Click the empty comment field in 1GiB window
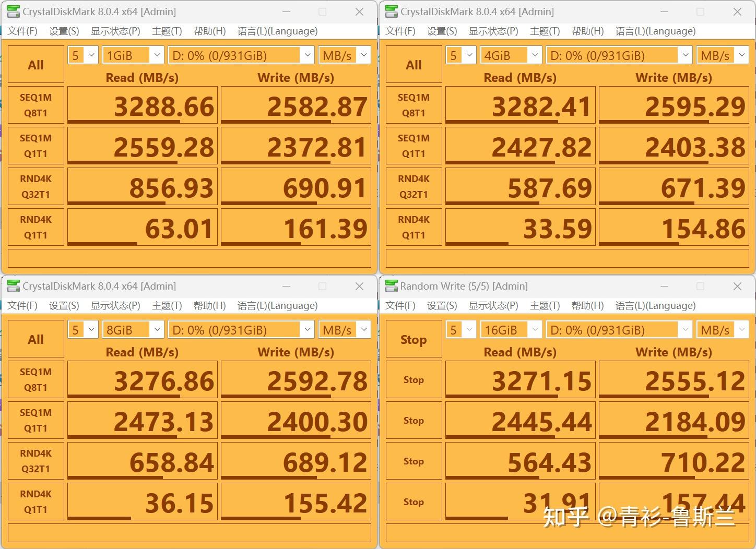Viewport: 756px width, 549px height. [190, 258]
